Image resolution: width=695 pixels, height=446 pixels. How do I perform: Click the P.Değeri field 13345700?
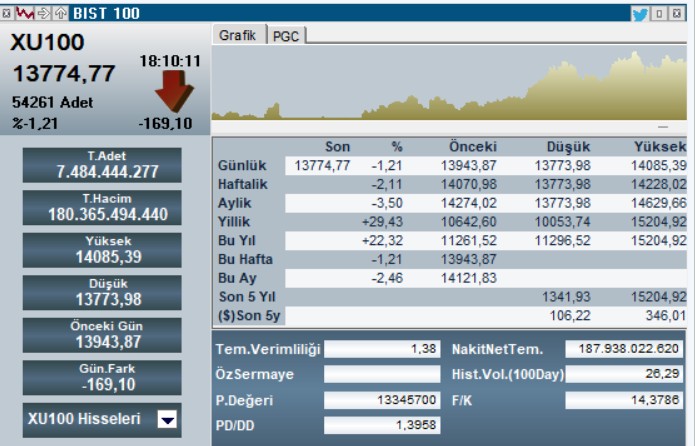382,400
